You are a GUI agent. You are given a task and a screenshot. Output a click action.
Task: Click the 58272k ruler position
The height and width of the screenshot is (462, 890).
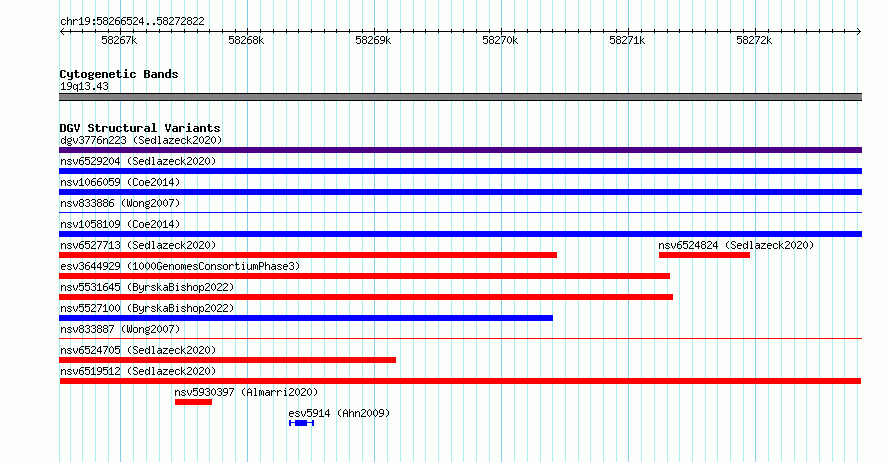754,40
